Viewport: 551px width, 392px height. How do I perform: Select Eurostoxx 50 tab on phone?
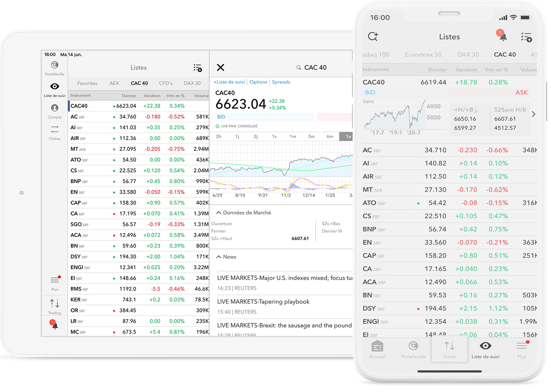423,55
